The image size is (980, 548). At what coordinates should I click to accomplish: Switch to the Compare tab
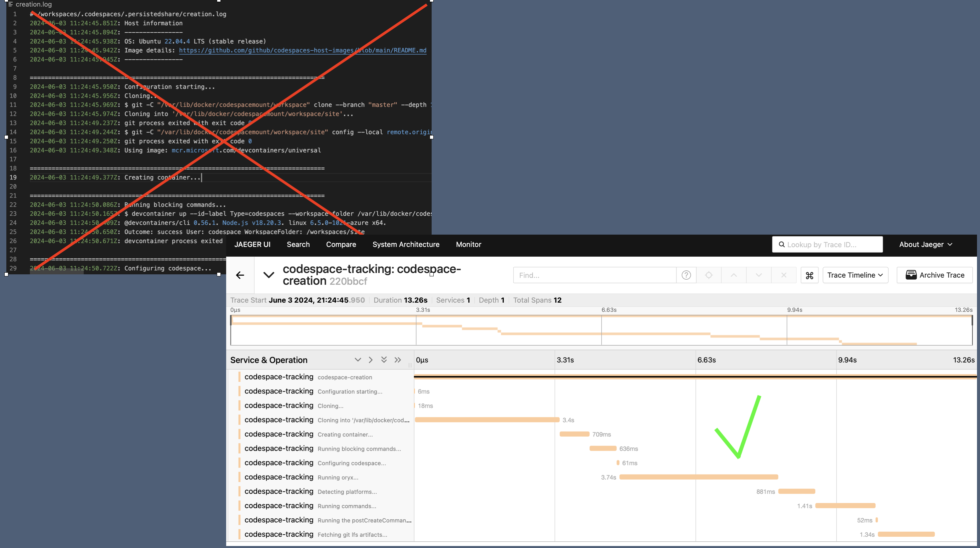(341, 244)
